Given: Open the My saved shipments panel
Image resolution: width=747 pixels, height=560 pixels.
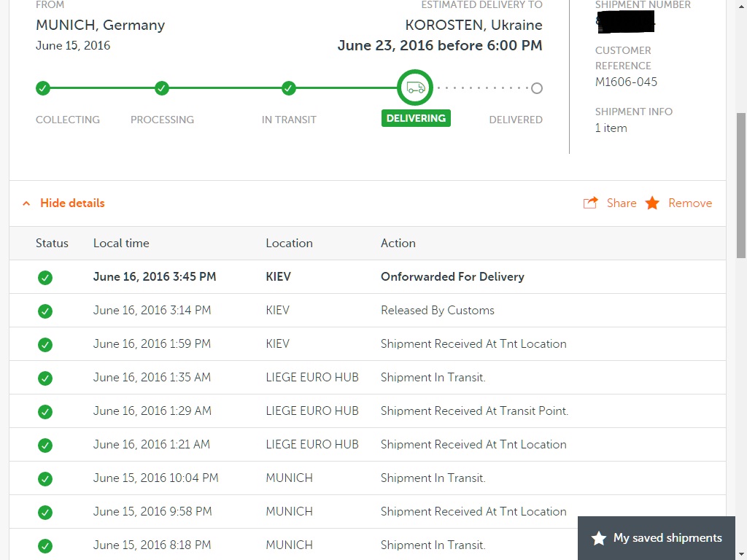Looking at the screenshot, I should click(x=667, y=538).
